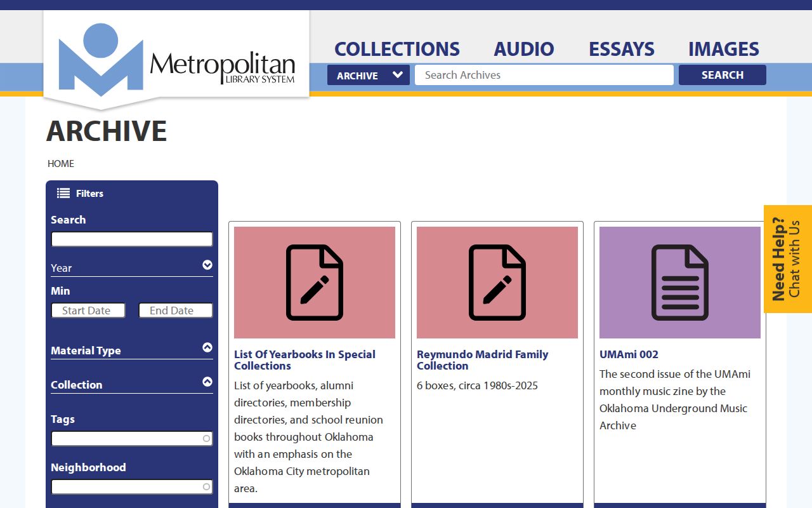Open the Tags filter dropdown field
Viewport: 812px width, 508px height.
pyautogui.click(x=132, y=439)
